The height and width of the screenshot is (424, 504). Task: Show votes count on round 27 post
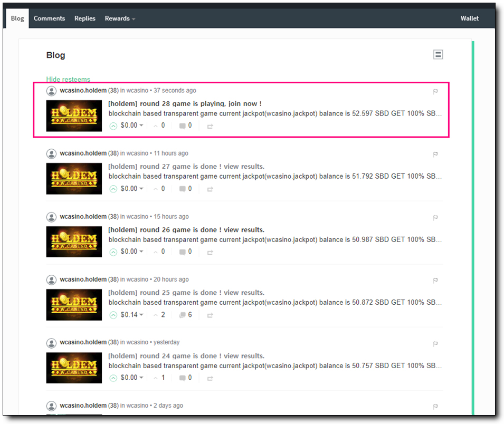(159, 189)
